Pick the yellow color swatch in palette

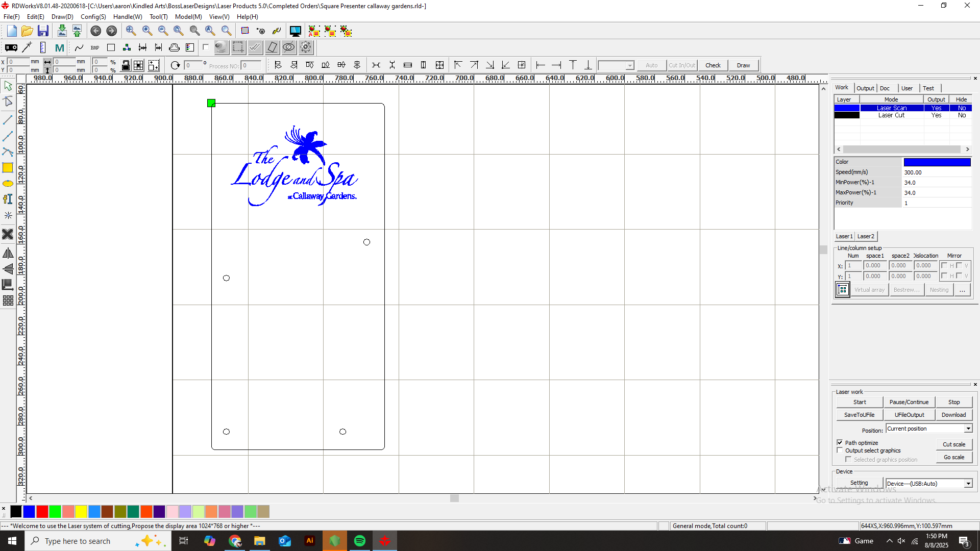point(81,511)
